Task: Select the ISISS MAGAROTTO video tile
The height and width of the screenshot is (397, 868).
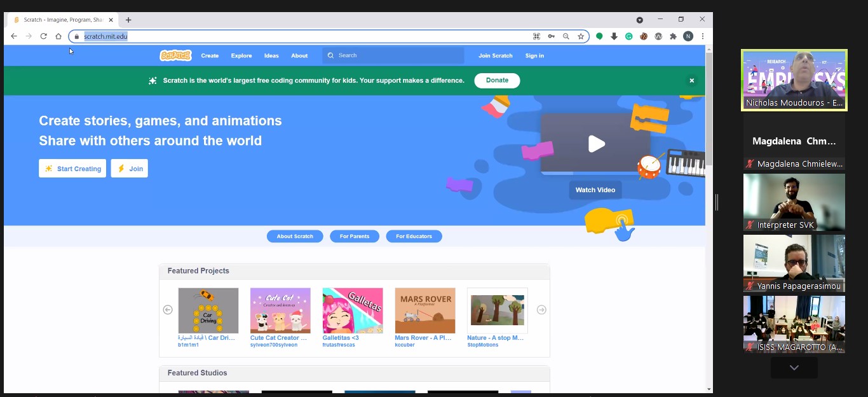Action: click(x=794, y=324)
